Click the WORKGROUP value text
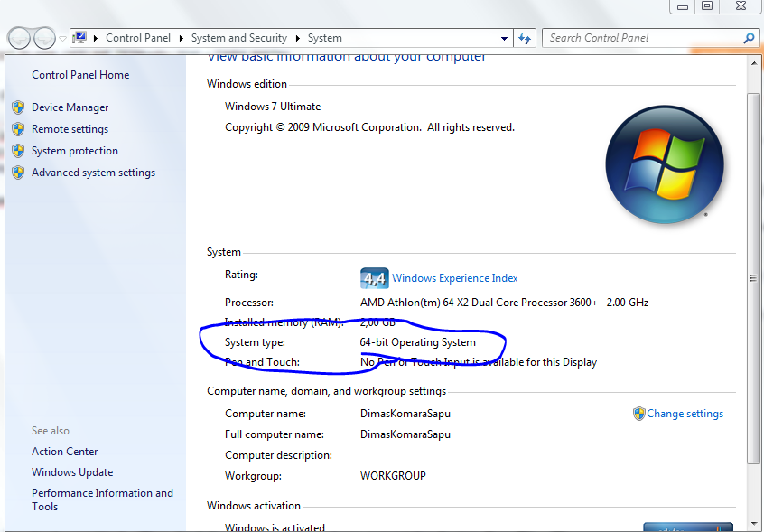This screenshot has width=764, height=532. click(393, 476)
